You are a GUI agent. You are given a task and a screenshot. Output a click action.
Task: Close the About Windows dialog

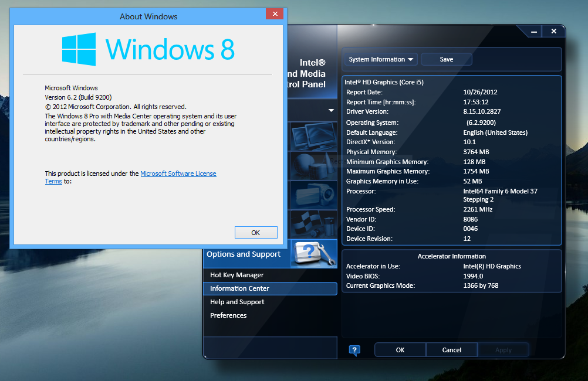point(274,15)
